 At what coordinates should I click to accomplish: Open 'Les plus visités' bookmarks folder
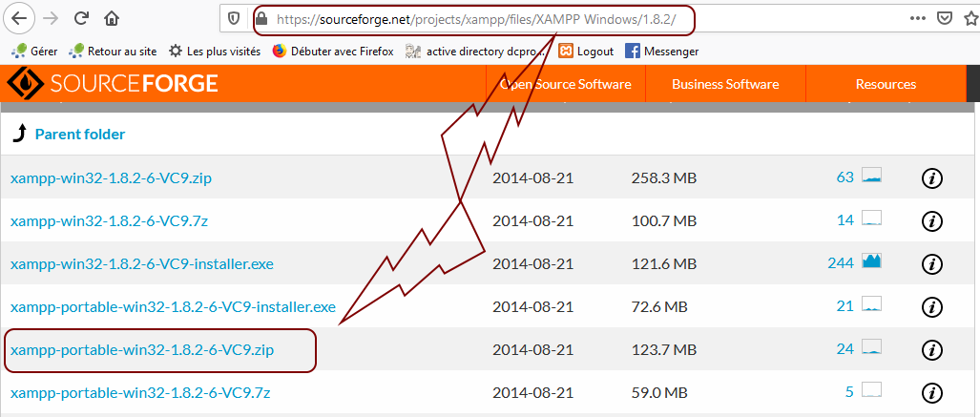click(215, 51)
